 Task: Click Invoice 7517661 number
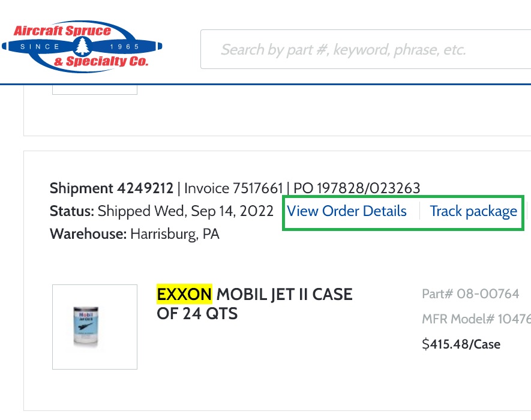coord(233,188)
